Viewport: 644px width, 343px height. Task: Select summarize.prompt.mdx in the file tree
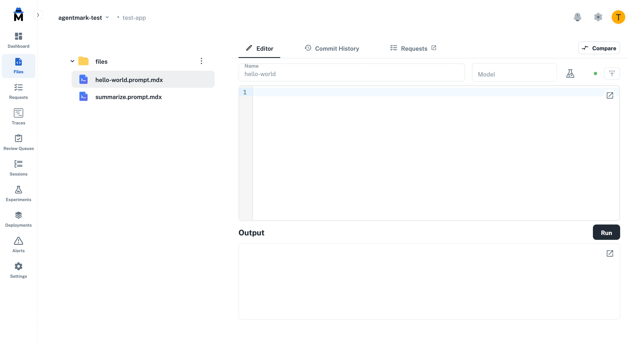coord(128,97)
